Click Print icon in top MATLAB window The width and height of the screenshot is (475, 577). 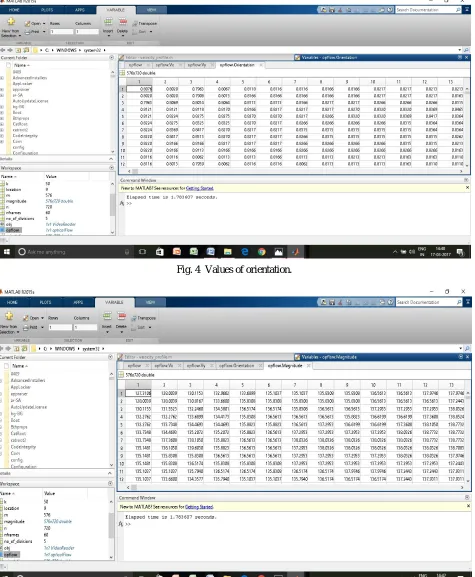(27, 32)
